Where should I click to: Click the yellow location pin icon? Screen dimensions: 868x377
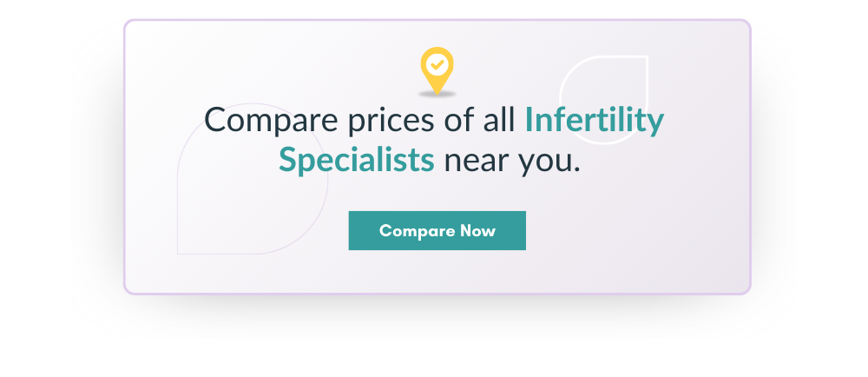tap(437, 69)
